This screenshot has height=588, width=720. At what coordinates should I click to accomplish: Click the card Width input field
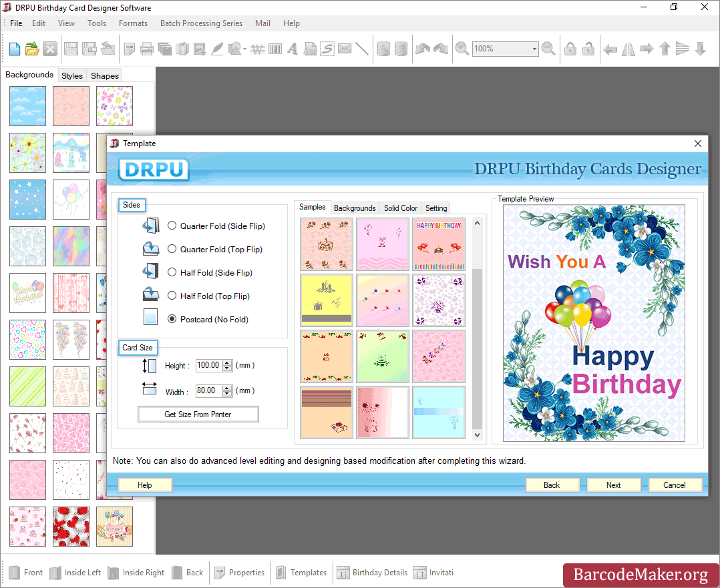click(209, 390)
